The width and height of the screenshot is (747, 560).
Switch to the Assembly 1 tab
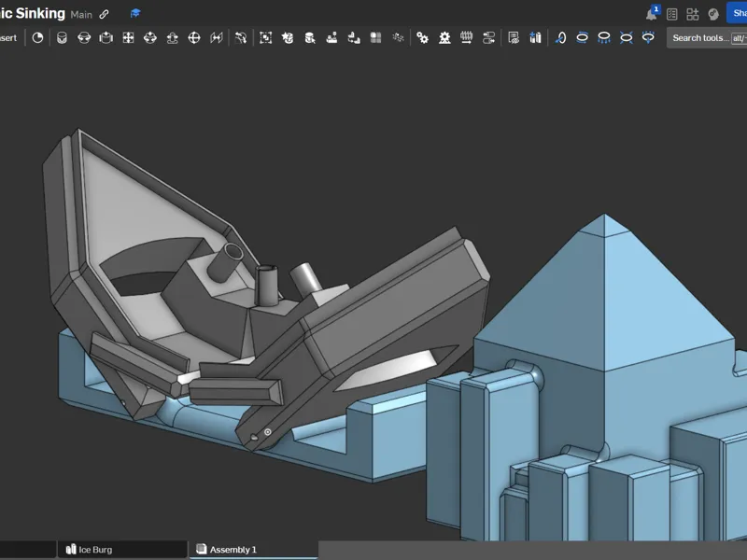pyautogui.click(x=253, y=550)
